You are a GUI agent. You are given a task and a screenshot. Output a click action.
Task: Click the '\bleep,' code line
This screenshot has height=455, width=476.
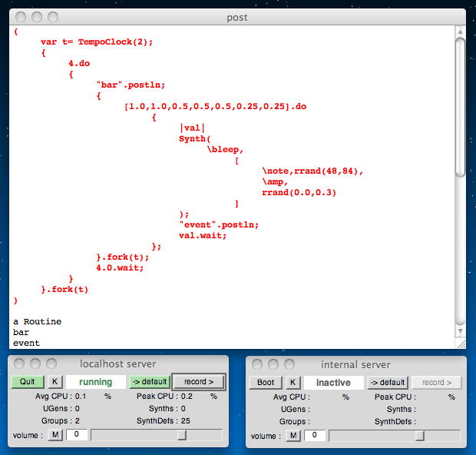tap(225, 149)
